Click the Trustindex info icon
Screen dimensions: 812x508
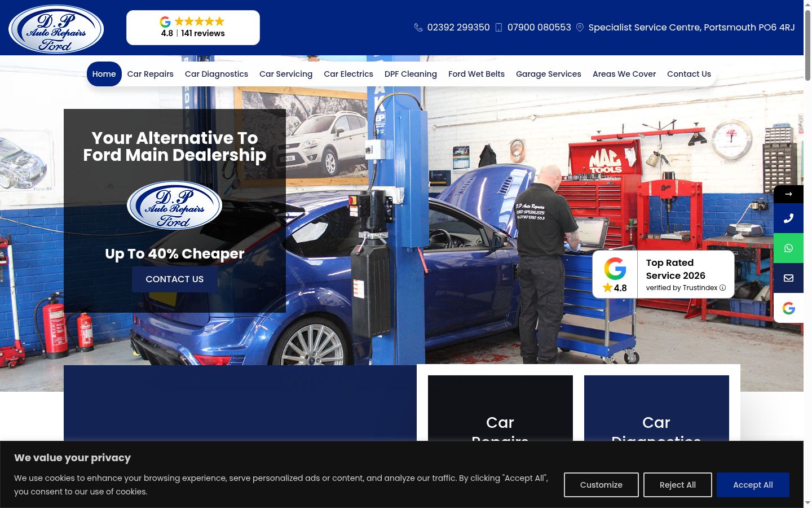pos(722,288)
